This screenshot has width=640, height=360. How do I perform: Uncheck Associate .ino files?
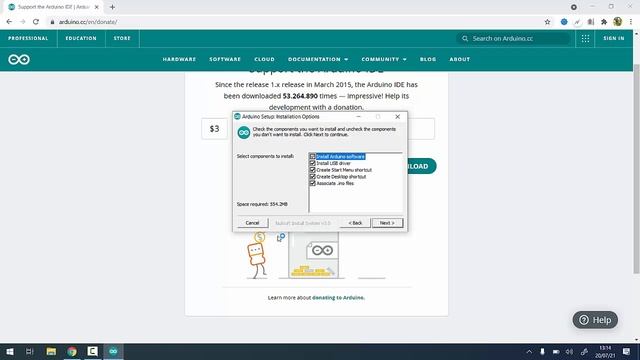click(313, 183)
